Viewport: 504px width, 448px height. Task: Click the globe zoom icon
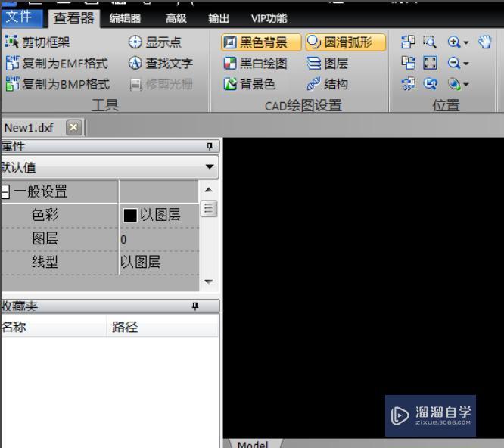(x=453, y=84)
